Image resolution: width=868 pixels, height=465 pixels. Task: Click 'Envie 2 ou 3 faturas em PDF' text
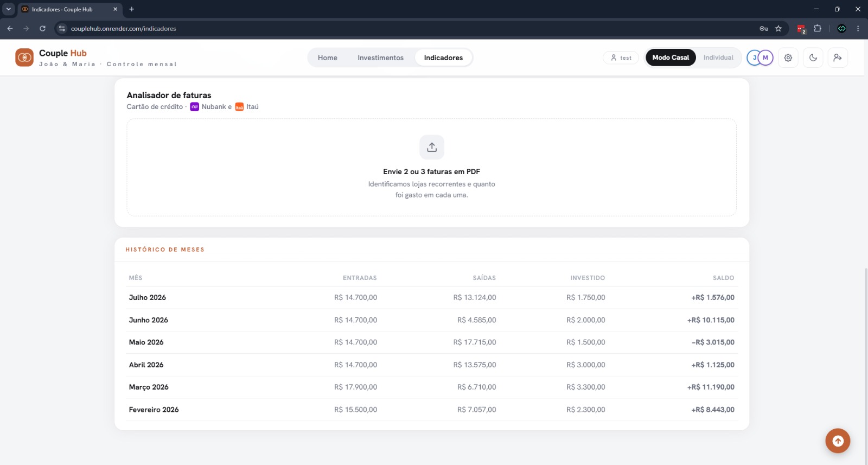pyautogui.click(x=432, y=171)
